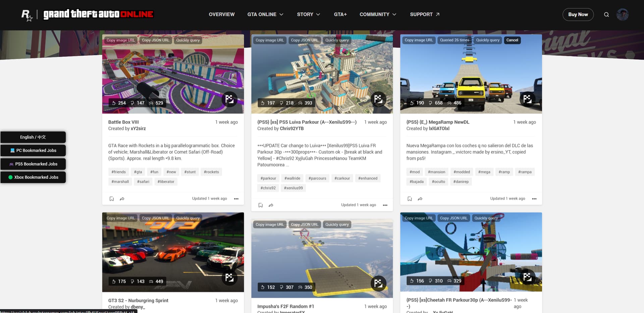Click race flag icon on Luiva Parkour image

tap(378, 99)
